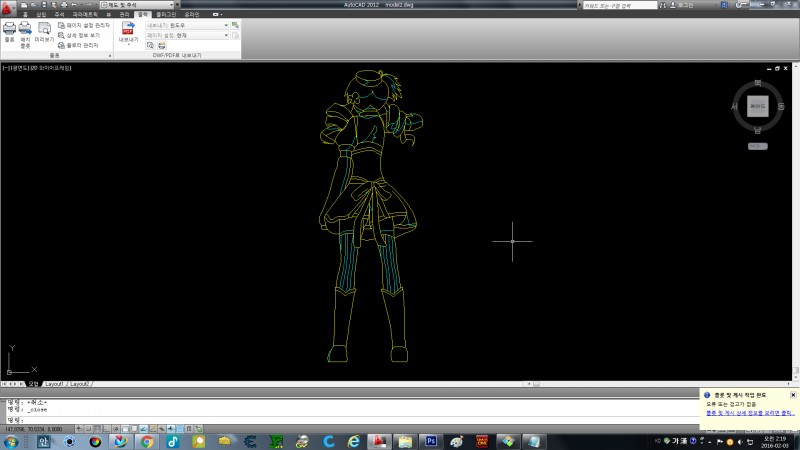Click the plot details link in notification

click(748, 413)
